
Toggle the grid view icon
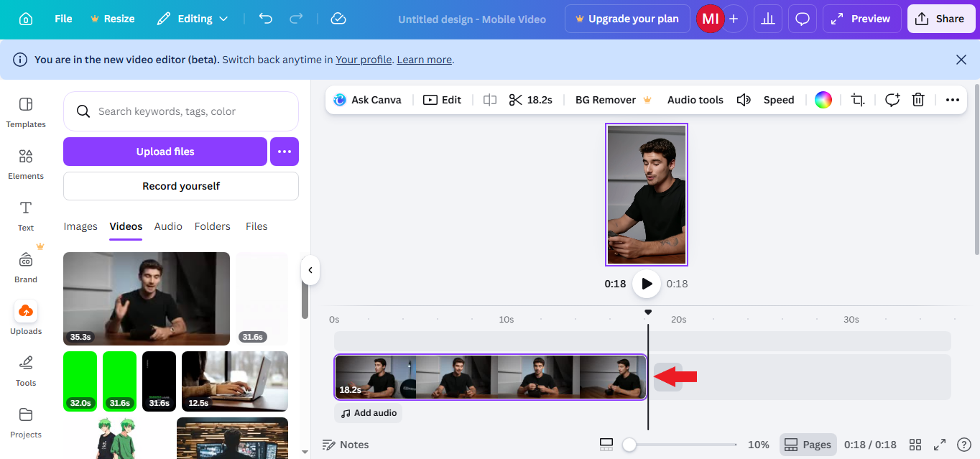(915, 445)
